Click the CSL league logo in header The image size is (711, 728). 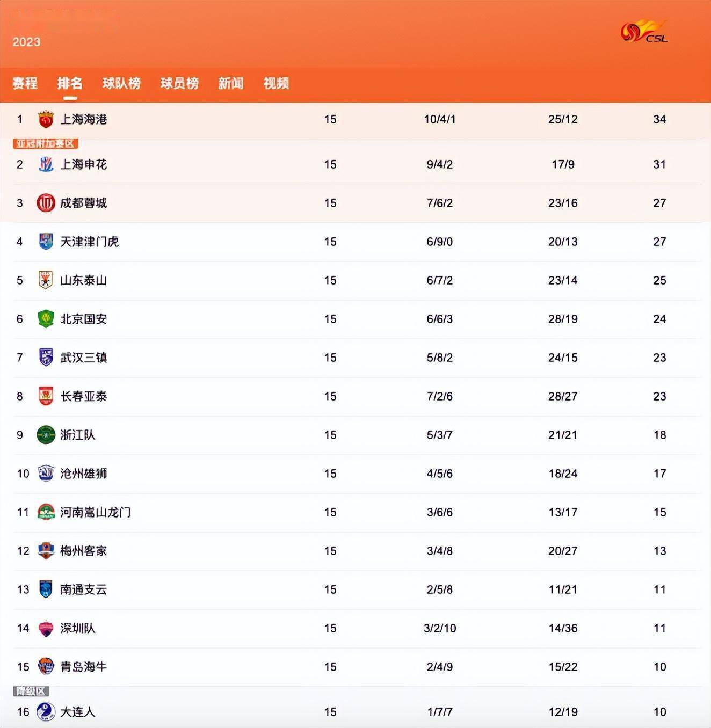[x=644, y=31]
